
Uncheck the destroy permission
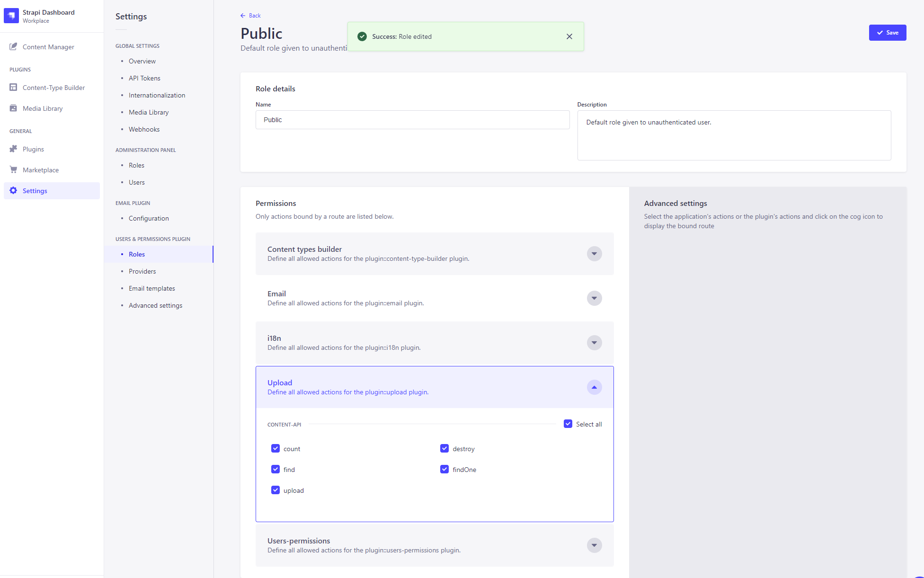(x=444, y=448)
